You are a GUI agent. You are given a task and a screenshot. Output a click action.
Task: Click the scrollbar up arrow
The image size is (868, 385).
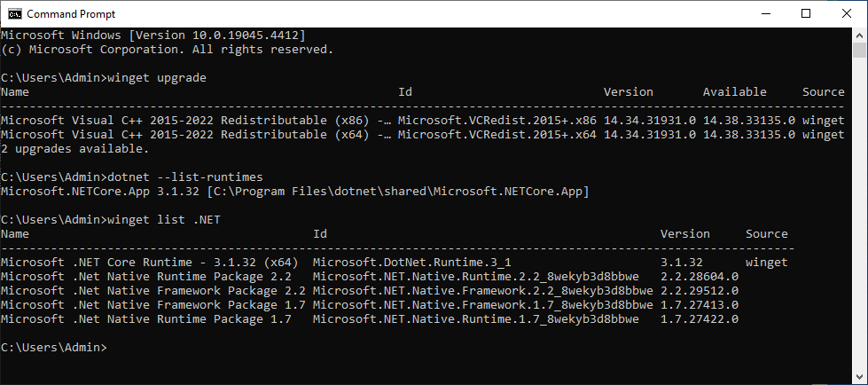coord(860,35)
